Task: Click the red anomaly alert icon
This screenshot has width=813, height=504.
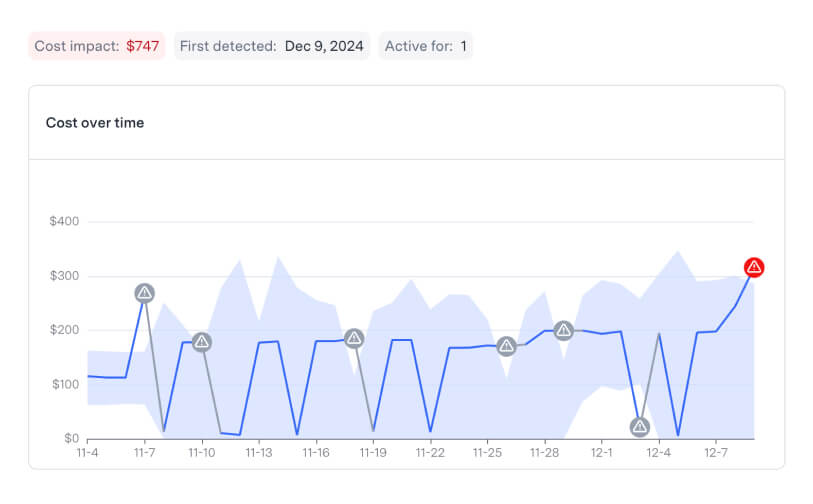Action: point(754,268)
